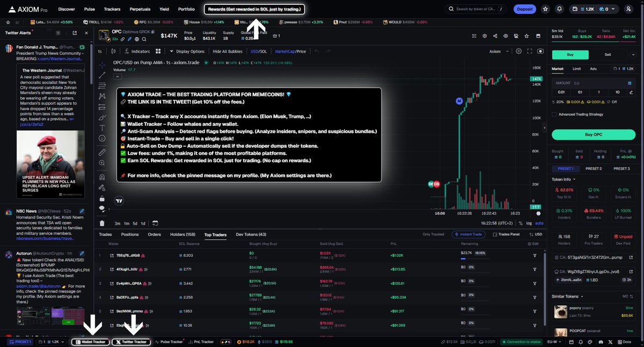Screen dimensions: 644x347
Task: Open Twitter Alerts panel in new window
Action: (75, 33)
